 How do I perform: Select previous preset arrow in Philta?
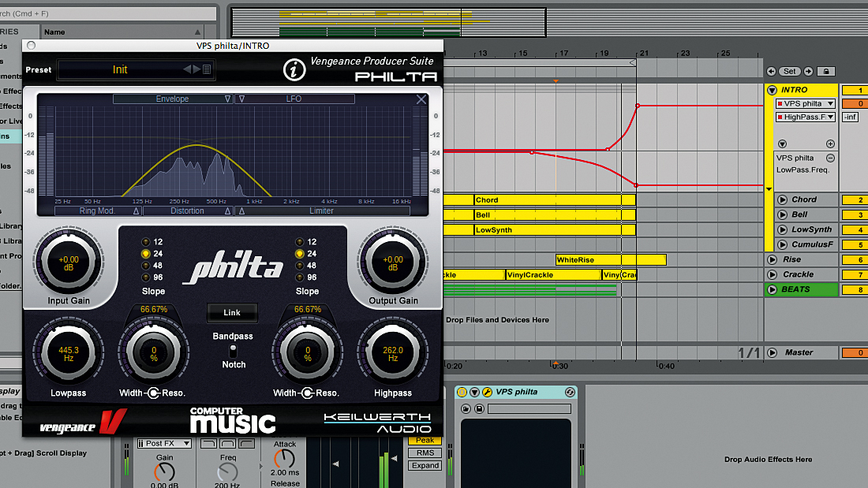(x=187, y=69)
